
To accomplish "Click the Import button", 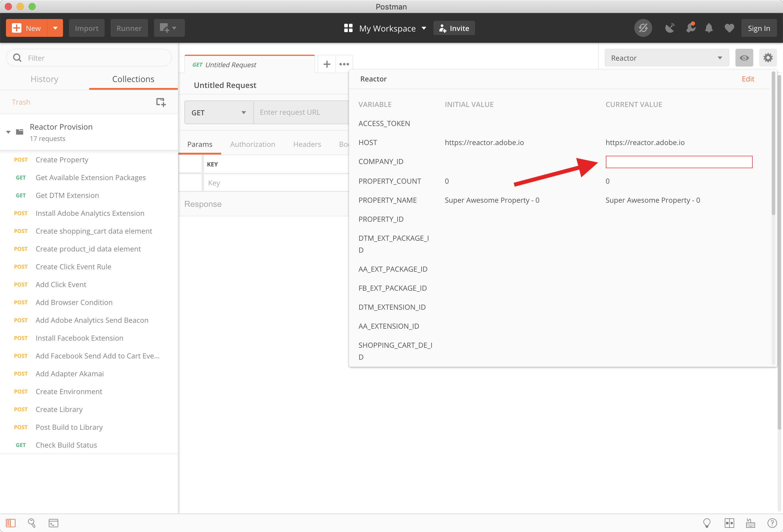I will point(87,28).
